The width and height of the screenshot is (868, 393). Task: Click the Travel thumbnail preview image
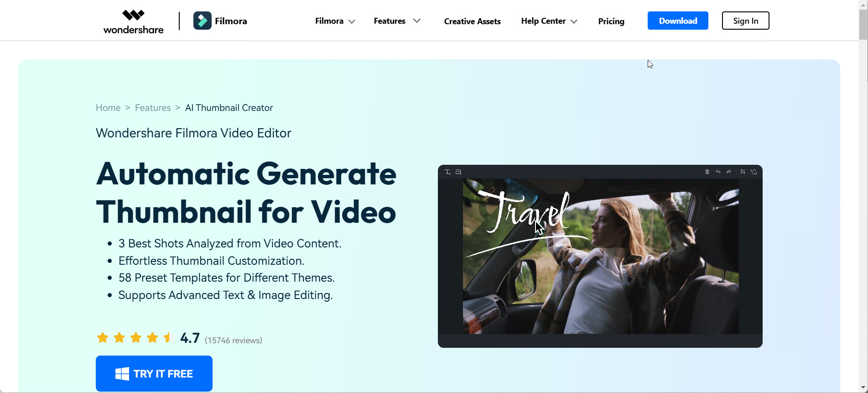(x=601, y=256)
